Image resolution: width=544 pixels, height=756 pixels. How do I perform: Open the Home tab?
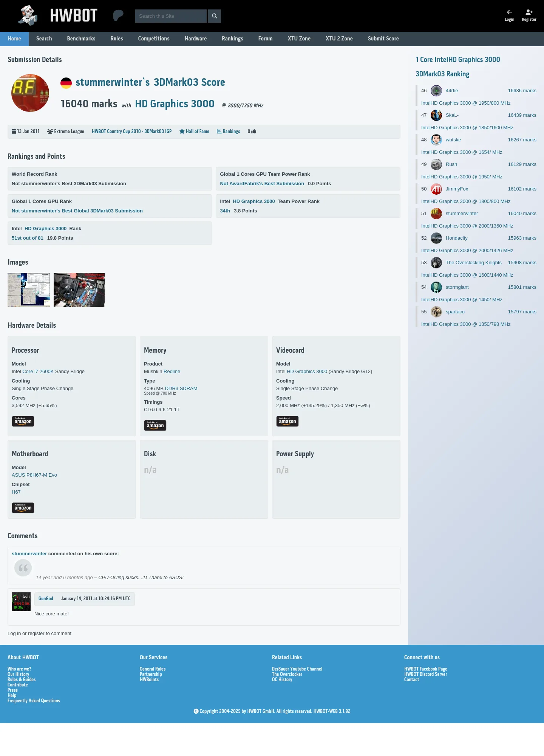pos(14,39)
